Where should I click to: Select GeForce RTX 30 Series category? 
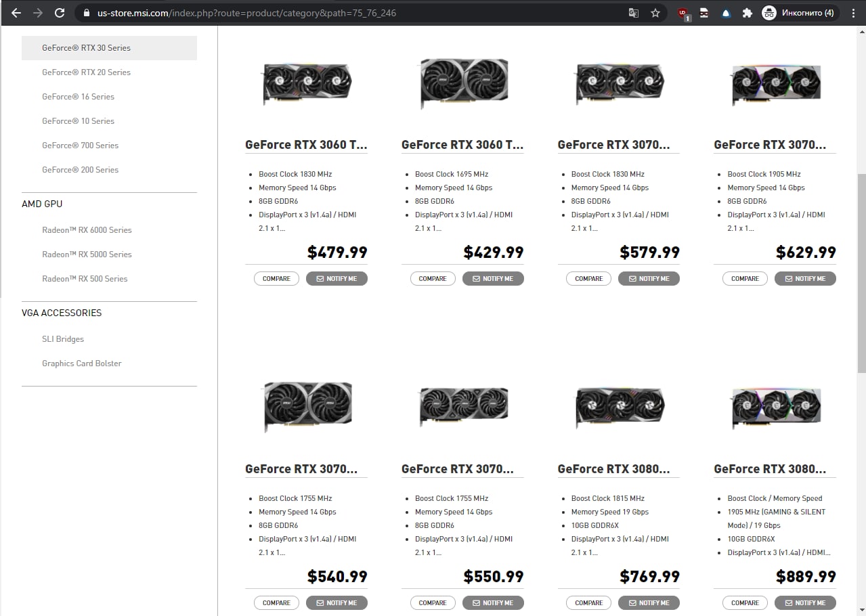(x=109, y=48)
